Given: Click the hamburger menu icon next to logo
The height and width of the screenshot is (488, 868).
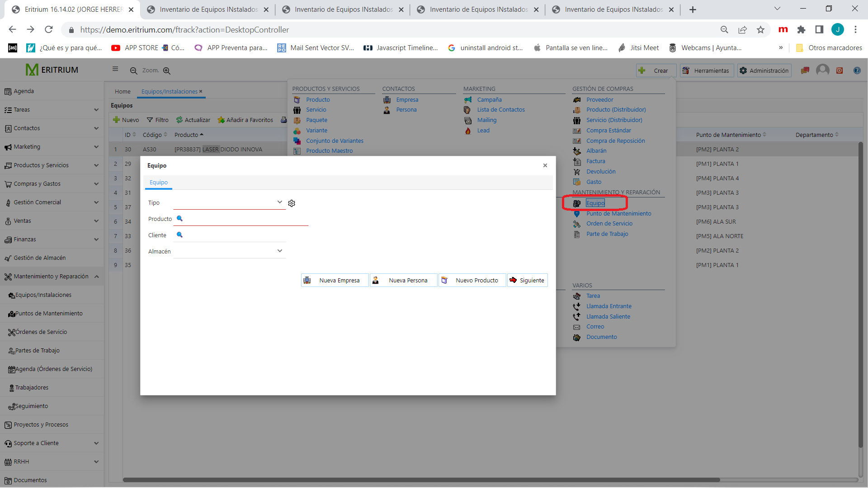Looking at the screenshot, I should 115,69.
